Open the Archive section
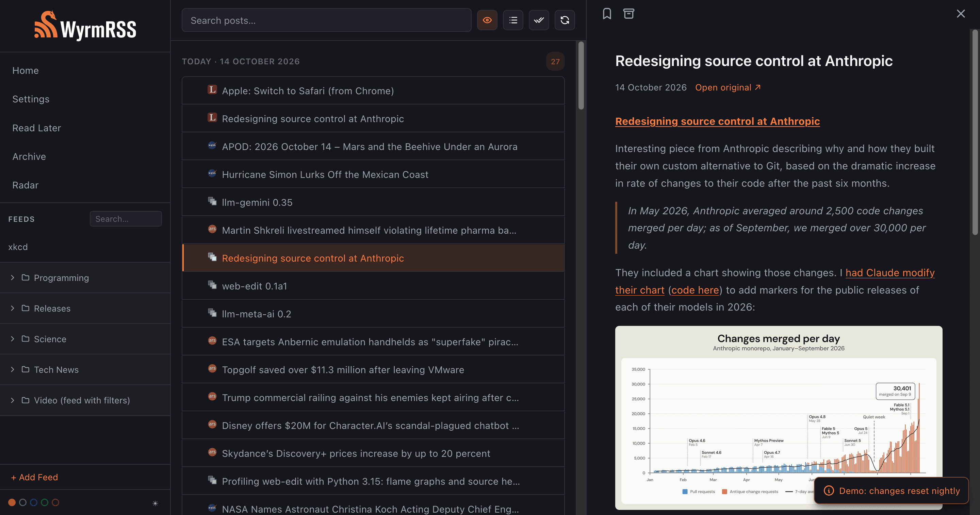 tap(29, 156)
